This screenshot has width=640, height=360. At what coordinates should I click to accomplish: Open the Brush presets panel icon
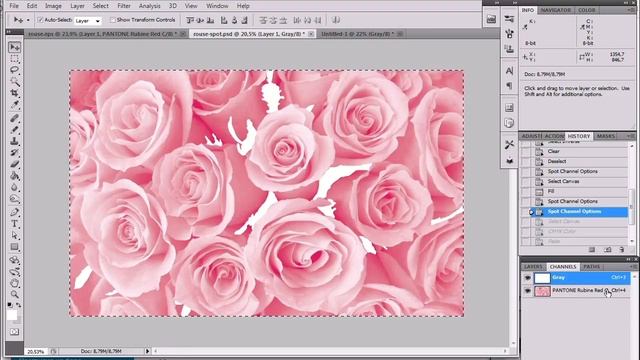pos(509,19)
